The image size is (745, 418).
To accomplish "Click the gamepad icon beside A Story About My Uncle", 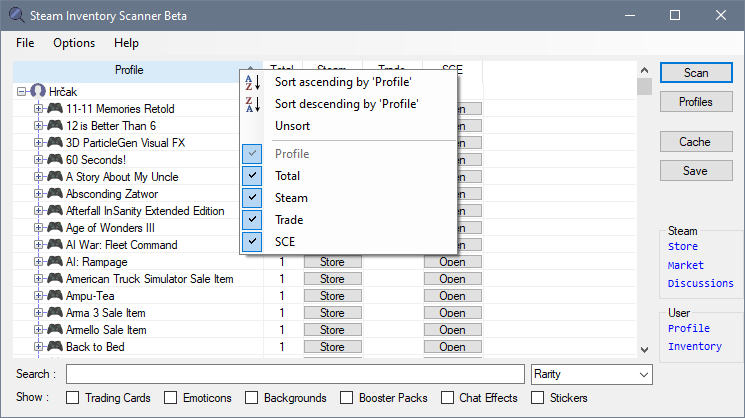I will coord(55,177).
